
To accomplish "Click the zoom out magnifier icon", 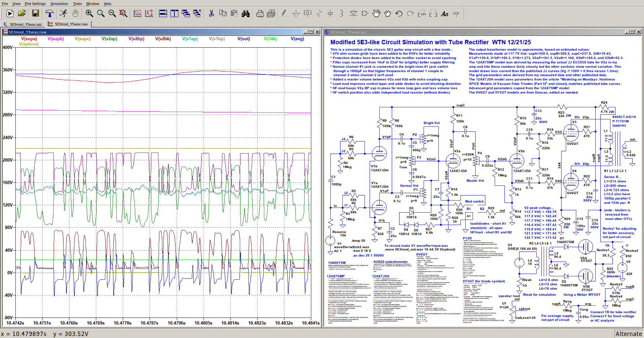I will (112, 13).
